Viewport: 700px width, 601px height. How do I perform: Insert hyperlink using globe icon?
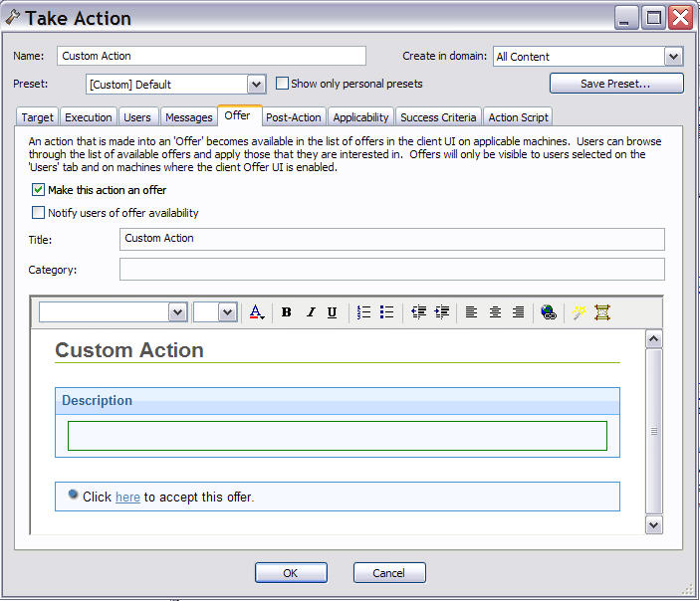pos(548,312)
